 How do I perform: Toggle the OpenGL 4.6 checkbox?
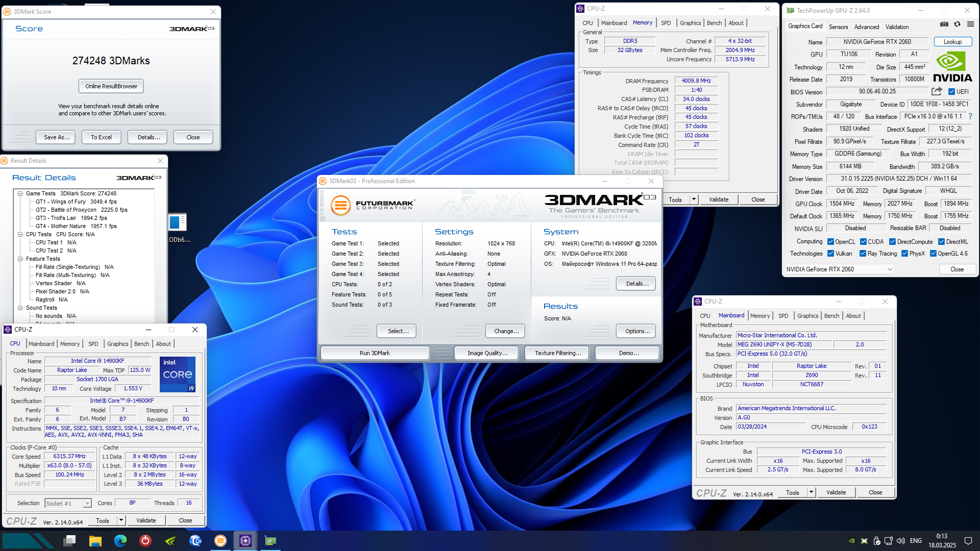click(933, 254)
